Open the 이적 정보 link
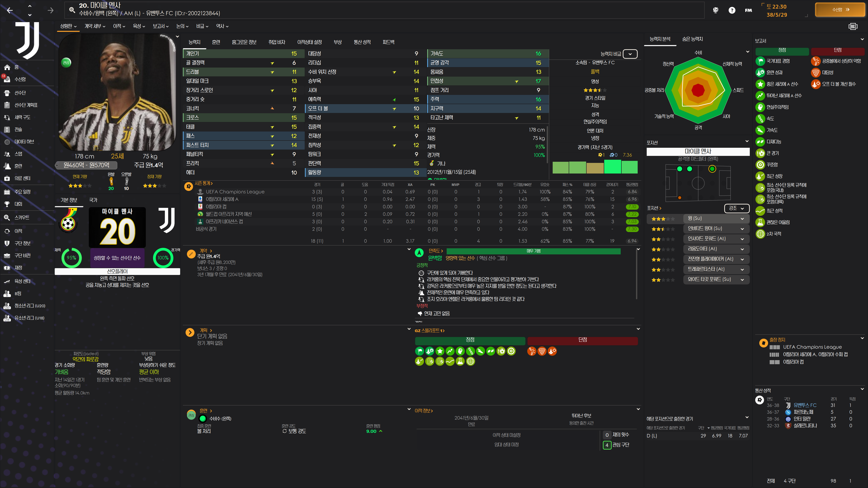868x488 pixels. [424, 411]
